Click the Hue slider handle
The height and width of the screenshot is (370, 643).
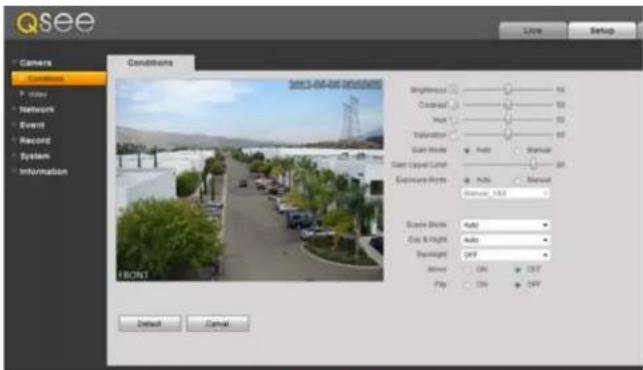click(x=508, y=119)
